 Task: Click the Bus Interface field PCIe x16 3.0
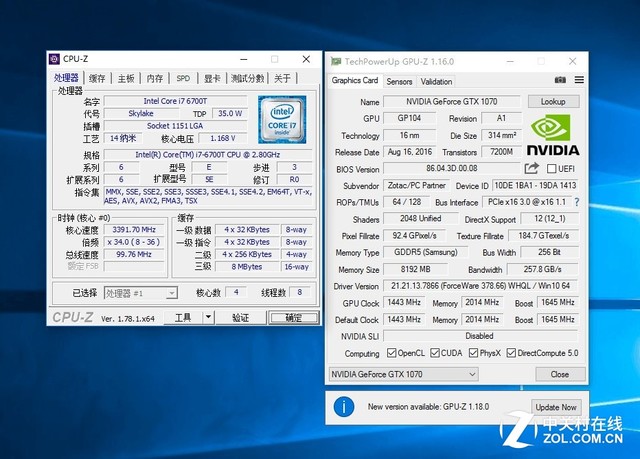point(527,202)
